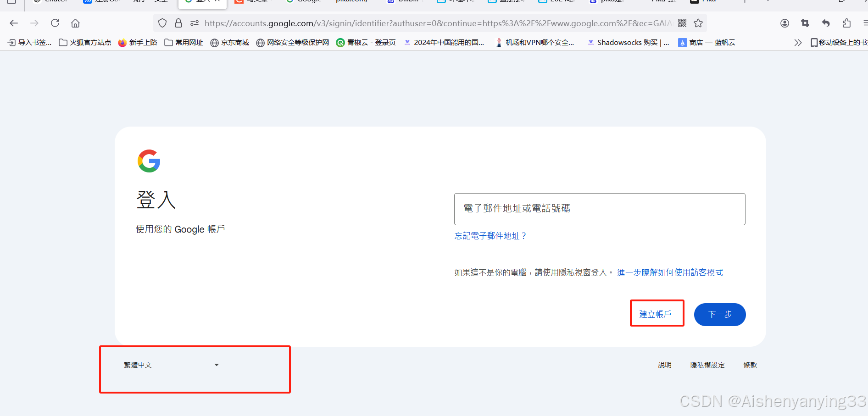Click the Google logo on sign-in card
Viewport: 868px width, 416px height.
149,161
